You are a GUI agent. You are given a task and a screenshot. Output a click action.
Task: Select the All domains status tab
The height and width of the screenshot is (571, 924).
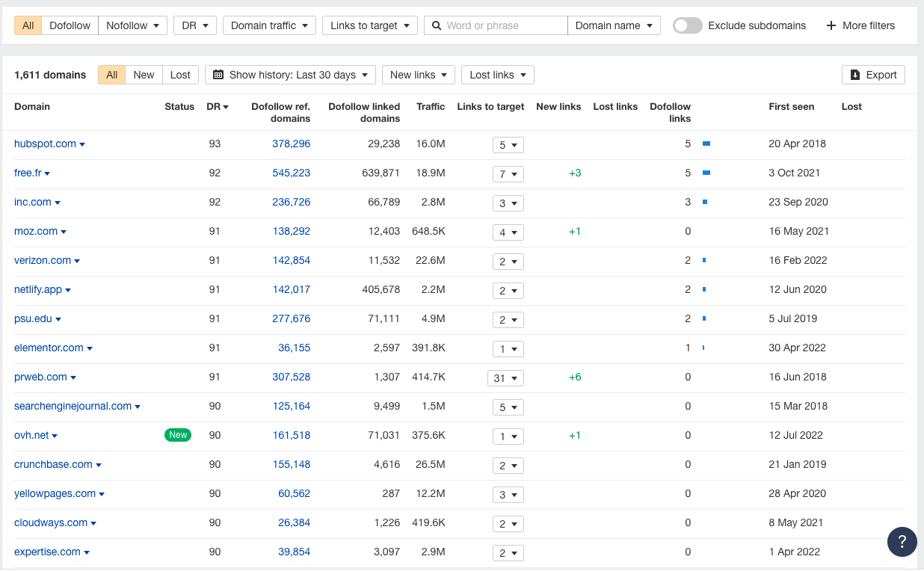[x=111, y=75]
